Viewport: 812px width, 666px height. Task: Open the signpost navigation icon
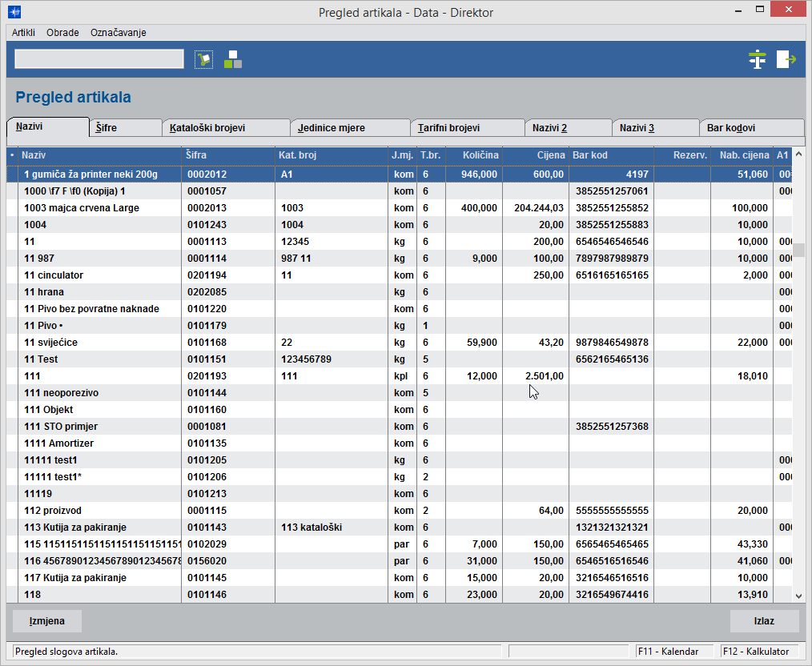tap(757, 59)
